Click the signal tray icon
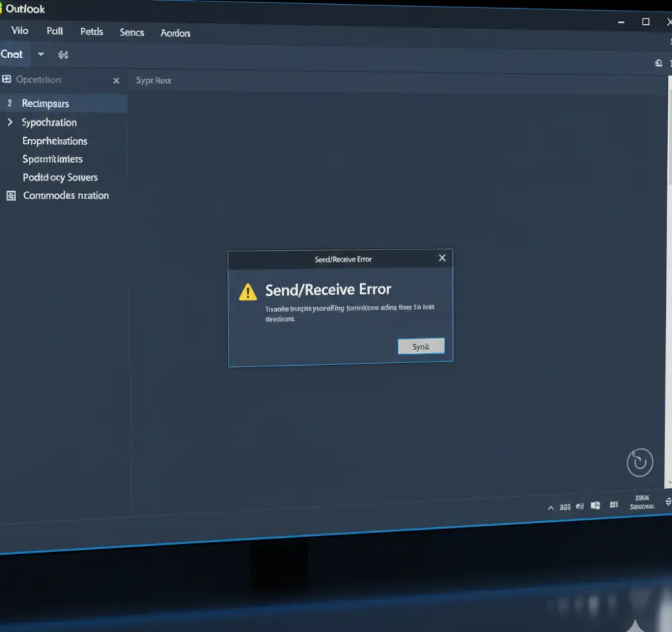The width and height of the screenshot is (672, 632). coord(580,506)
